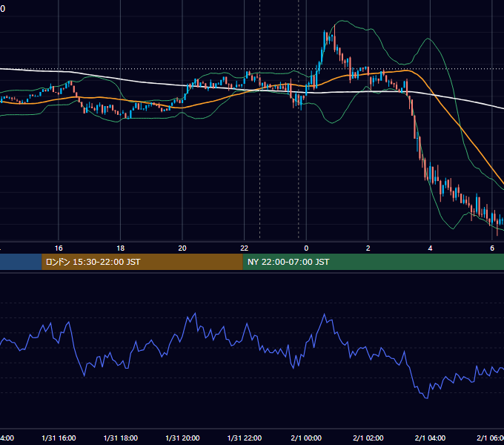Click the 2 hour axis label
The image size is (504, 445).
tap(368, 248)
